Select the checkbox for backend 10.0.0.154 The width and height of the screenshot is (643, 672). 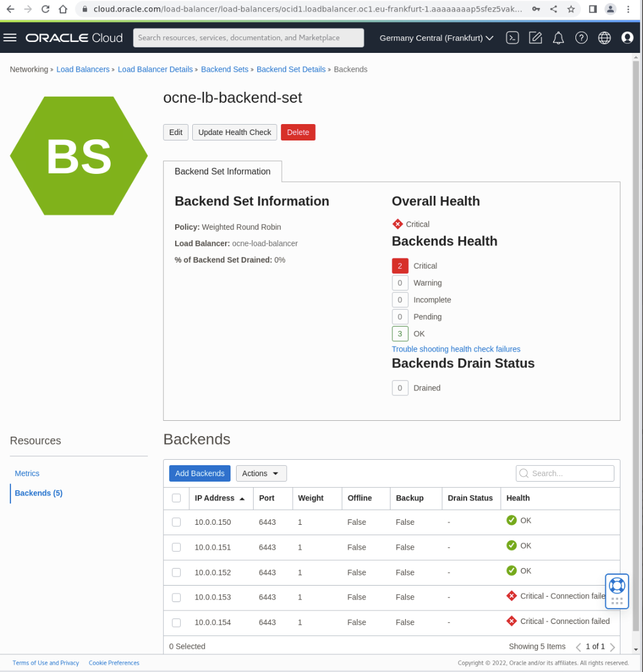[x=176, y=622]
